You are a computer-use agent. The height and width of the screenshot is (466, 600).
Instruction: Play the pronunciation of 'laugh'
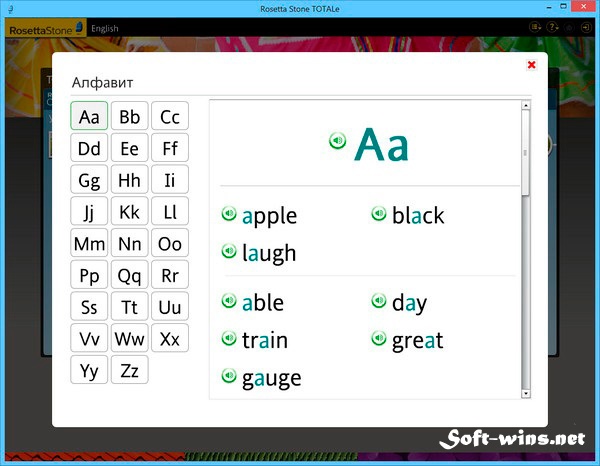229,251
